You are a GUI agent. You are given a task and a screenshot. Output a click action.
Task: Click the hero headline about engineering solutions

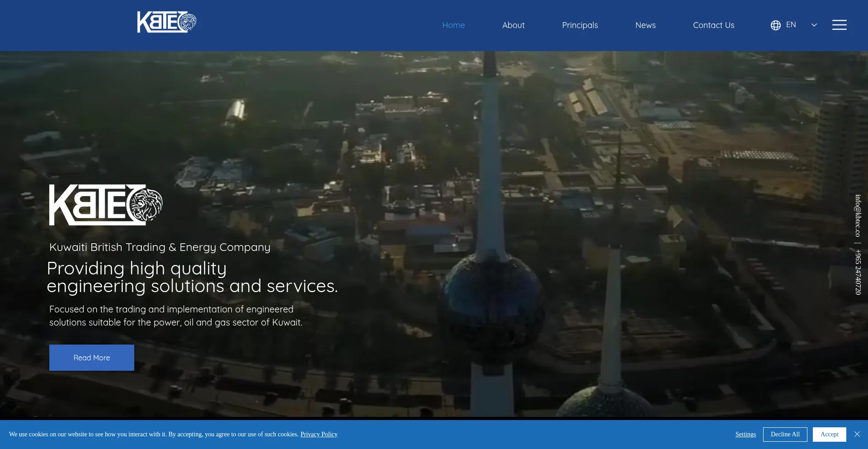(x=192, y=277)
